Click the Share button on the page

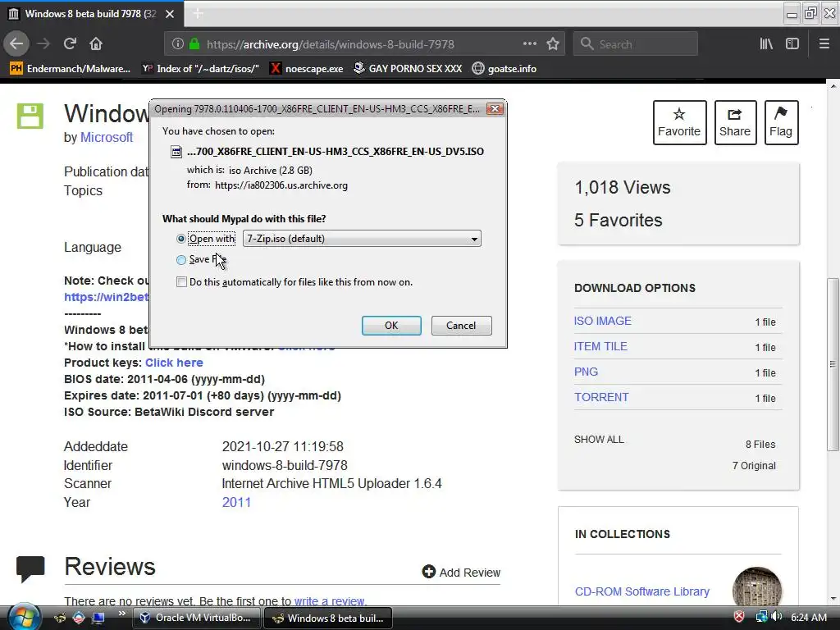735,123
